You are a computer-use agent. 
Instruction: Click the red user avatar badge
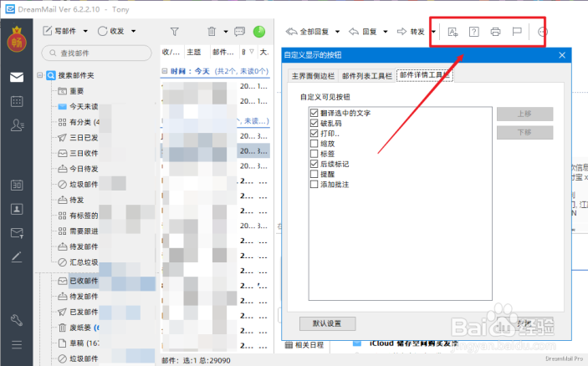tap(17, 40)
